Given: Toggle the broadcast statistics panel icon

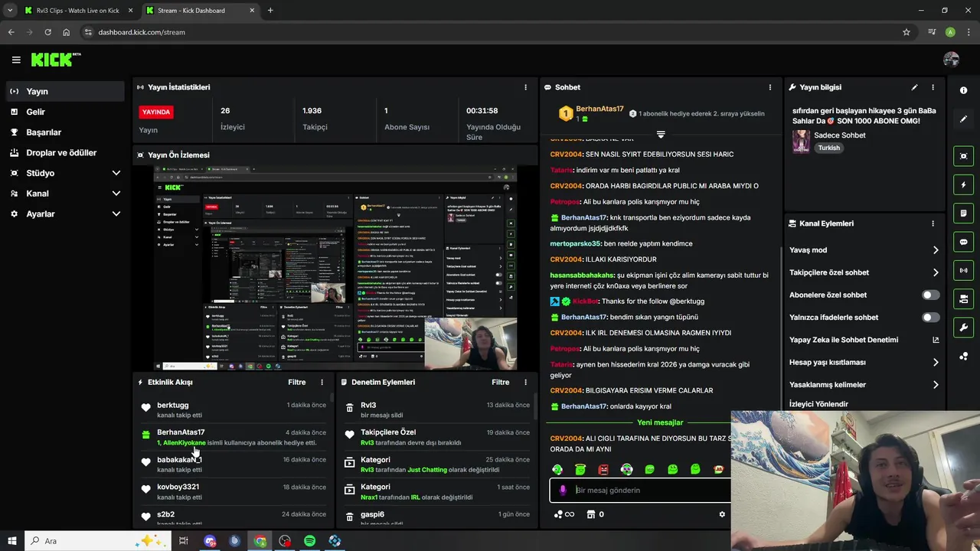Looking at the screenshot, I should (x=963, y=270).
